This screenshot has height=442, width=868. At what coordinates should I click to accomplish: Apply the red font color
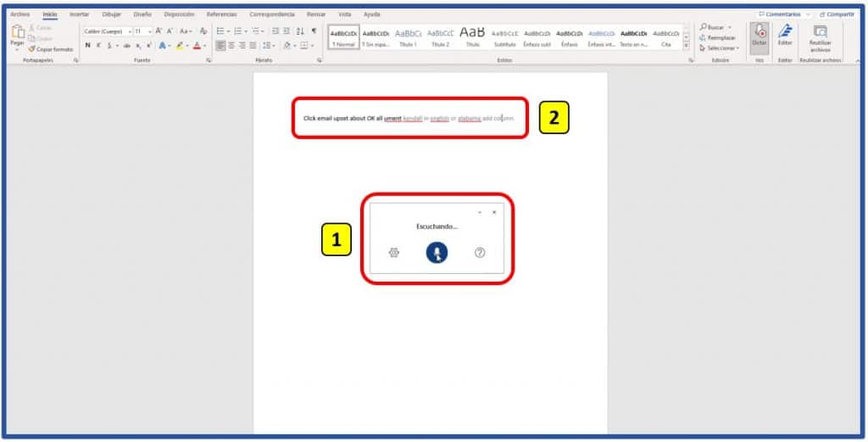[197, 46]
